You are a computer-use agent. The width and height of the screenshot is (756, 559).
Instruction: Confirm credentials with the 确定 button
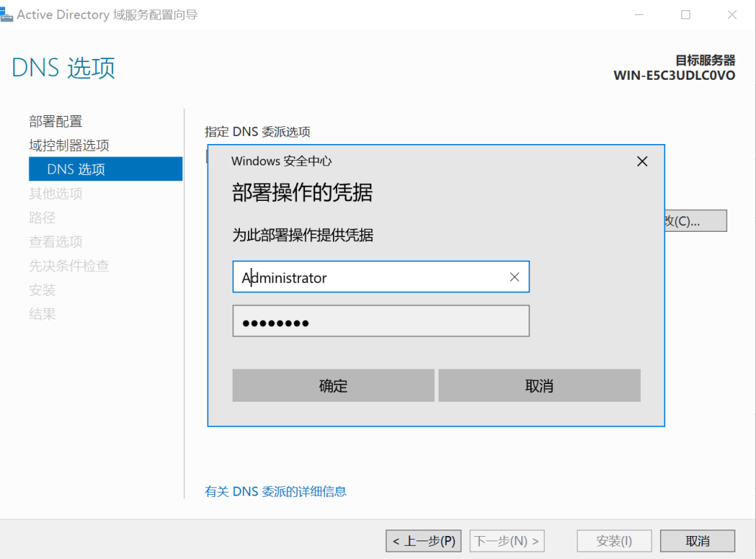(x=333, y=385)
